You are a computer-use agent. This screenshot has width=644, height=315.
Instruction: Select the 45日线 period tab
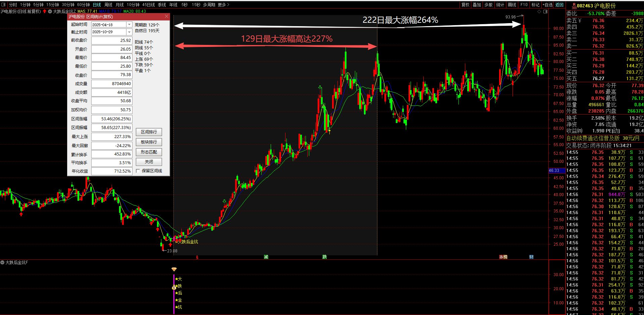(x=149, y=5)
